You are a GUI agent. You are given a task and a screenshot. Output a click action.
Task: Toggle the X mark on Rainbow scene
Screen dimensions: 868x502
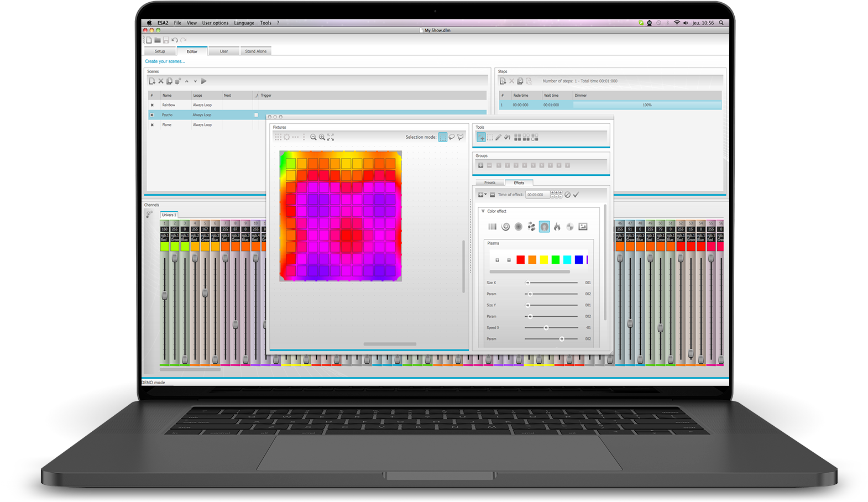(x=152, y=105)
